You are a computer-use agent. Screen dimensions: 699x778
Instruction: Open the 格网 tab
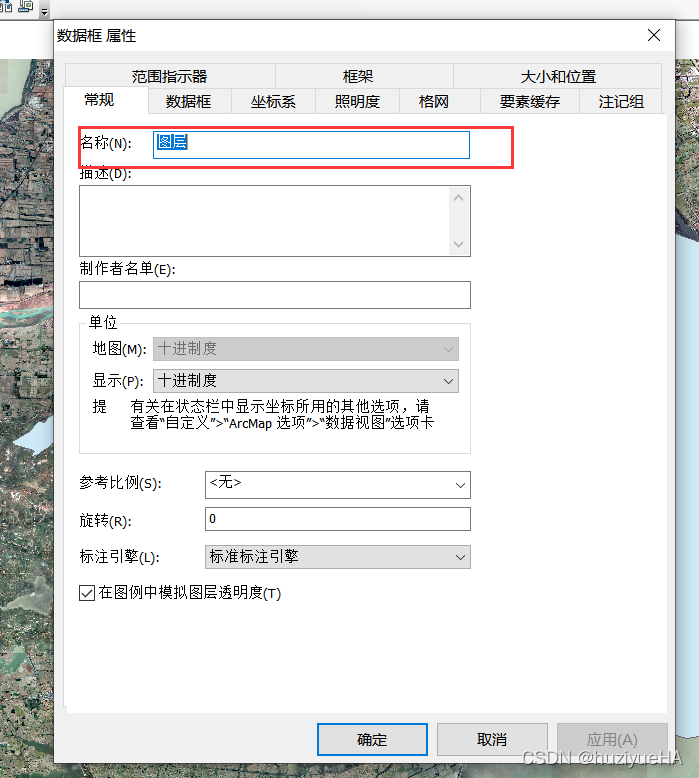coord(439,101)
